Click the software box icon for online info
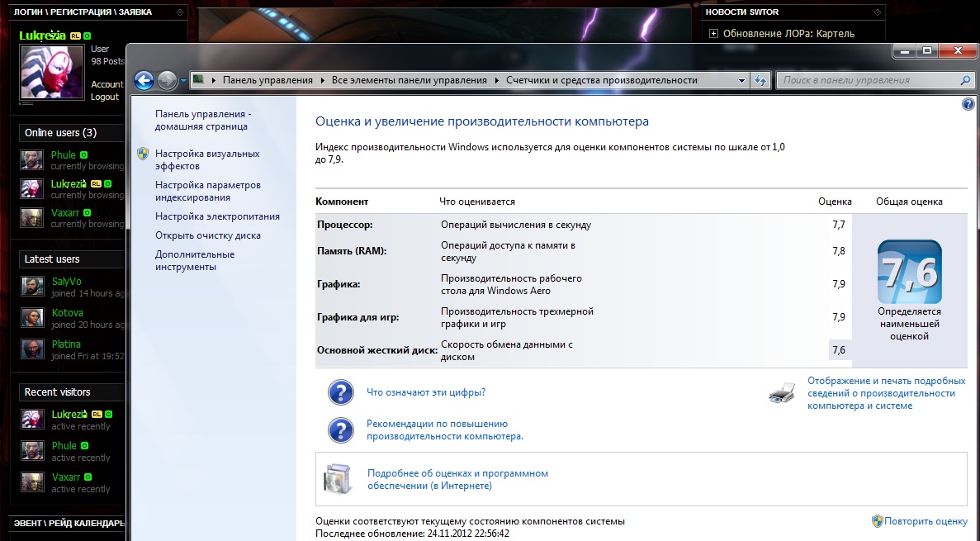Image resolution: width=980 pixels, height=541 pixels. (x=339, y=479)
